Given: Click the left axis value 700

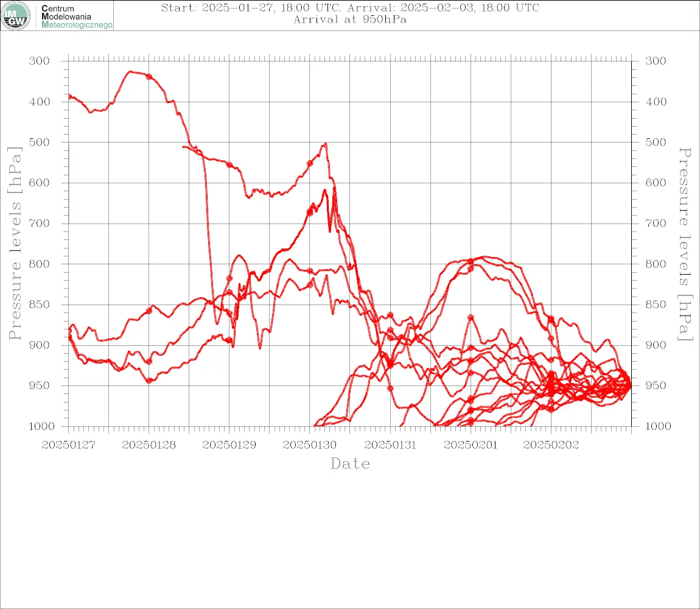Looking at the screenshot, I should [x=40, y=223].
